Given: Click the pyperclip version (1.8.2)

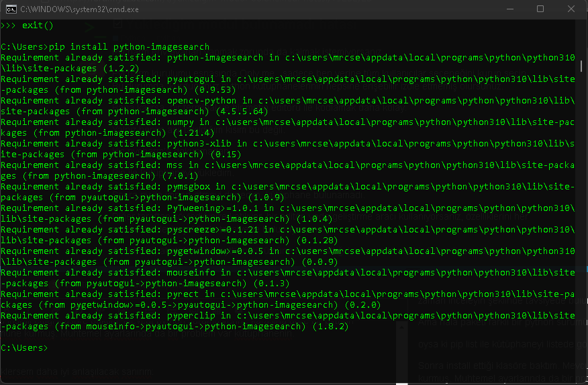Looking at the screenshot, I should pyautogui.click(x=330, y=327).
